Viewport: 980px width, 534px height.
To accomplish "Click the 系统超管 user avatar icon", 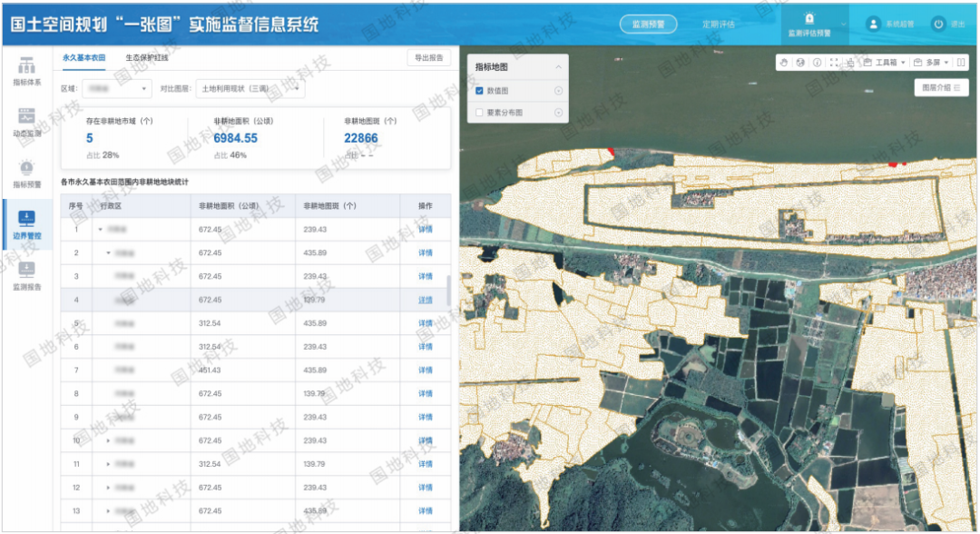I will click(x=873, y=24).
